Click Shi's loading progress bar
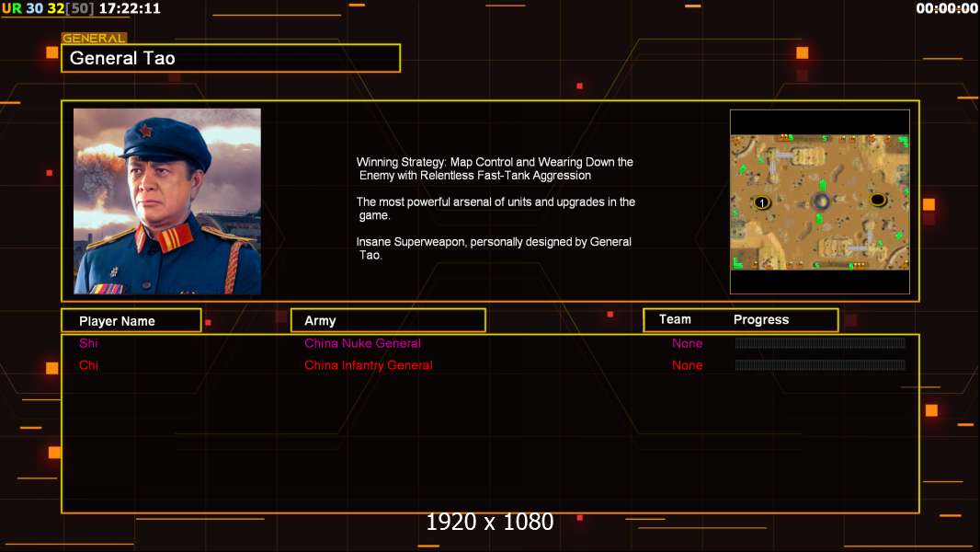Screen dimensions: 980x552 (820, 342)
